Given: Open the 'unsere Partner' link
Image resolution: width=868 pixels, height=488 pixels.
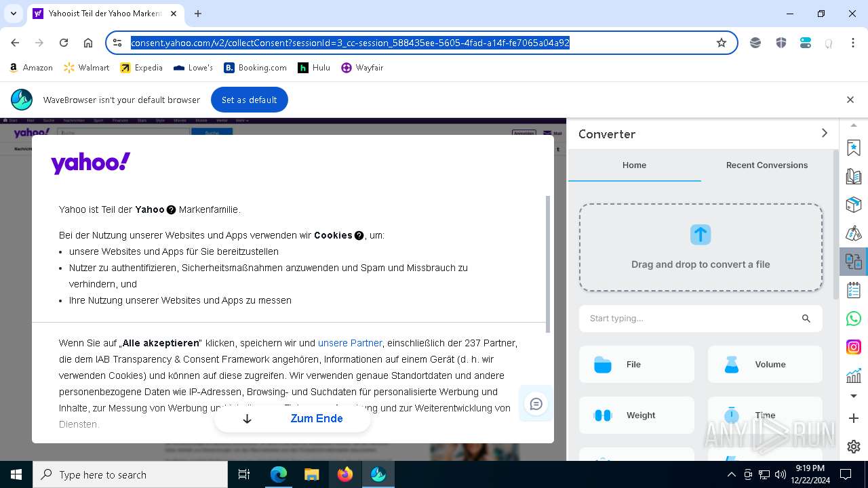Looking at the screenshot, I should coord(350,343).
